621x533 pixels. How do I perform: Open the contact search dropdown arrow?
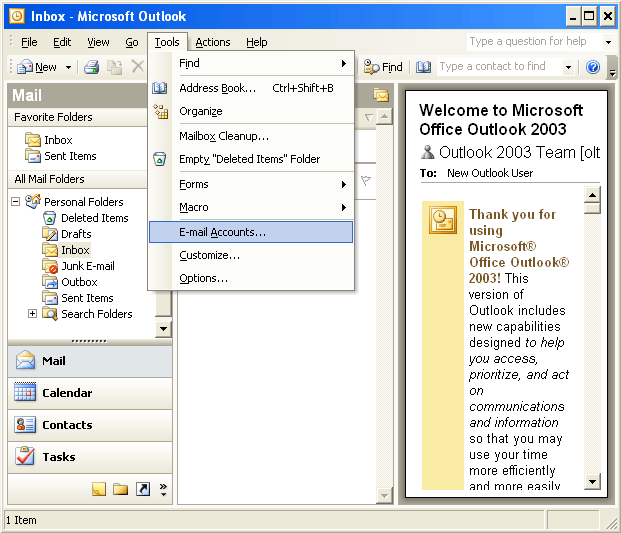[x=568, y=67]
